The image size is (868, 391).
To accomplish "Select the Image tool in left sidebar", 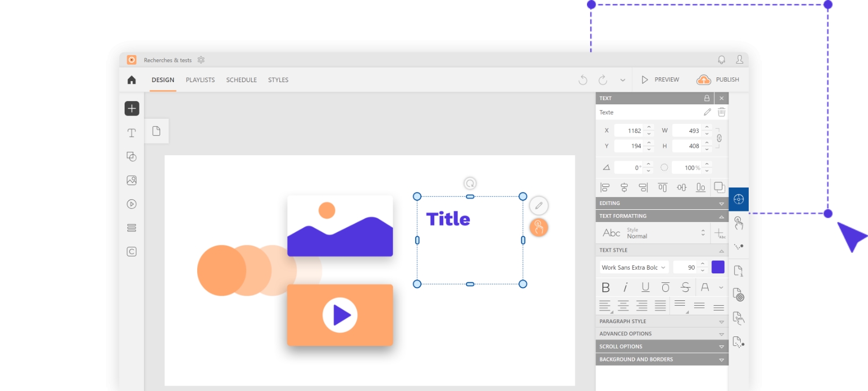I will (131, 180).
